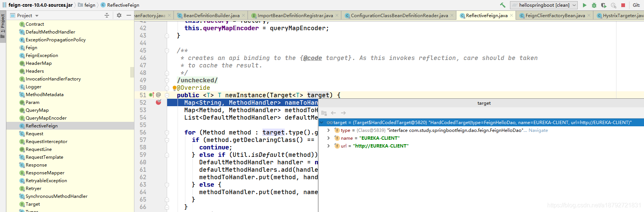Open Project panel settings gear
This screenshot has height=212, width=644.
click(x=119, y=15)
